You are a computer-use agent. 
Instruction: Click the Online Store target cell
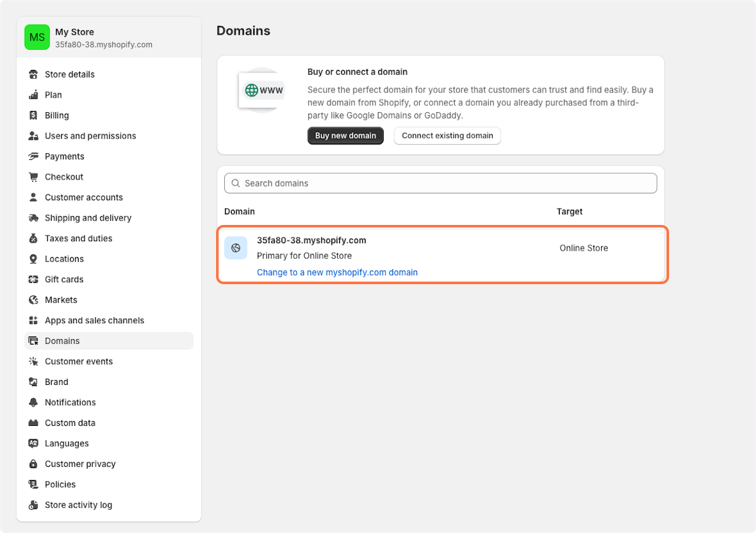tap(584, 248)
